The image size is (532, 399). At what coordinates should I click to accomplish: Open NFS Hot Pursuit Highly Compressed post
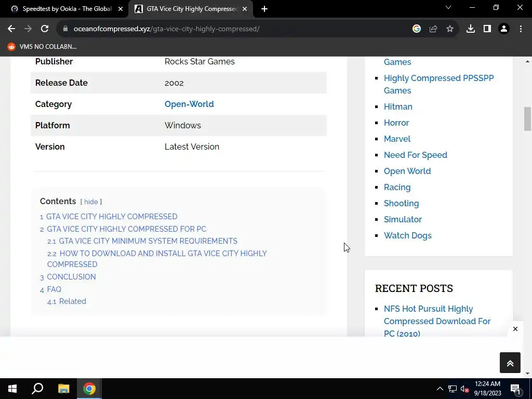tap(437, 321)
